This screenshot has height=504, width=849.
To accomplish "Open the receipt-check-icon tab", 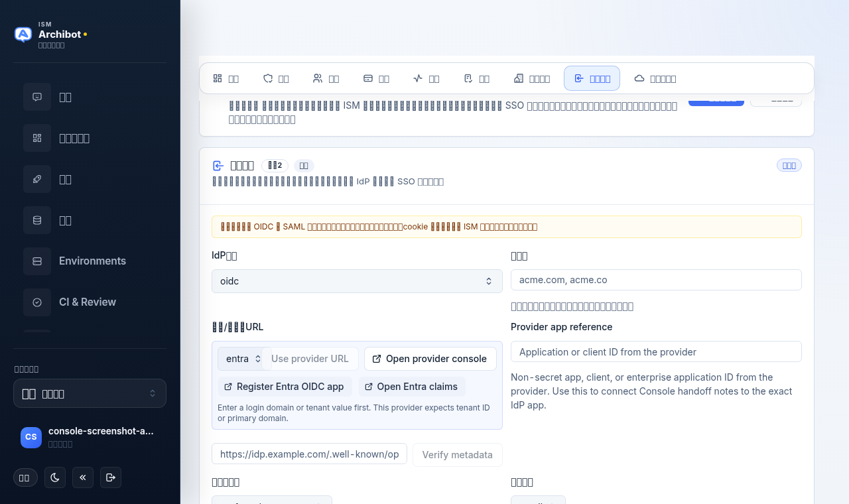I will tap(476, 78).
